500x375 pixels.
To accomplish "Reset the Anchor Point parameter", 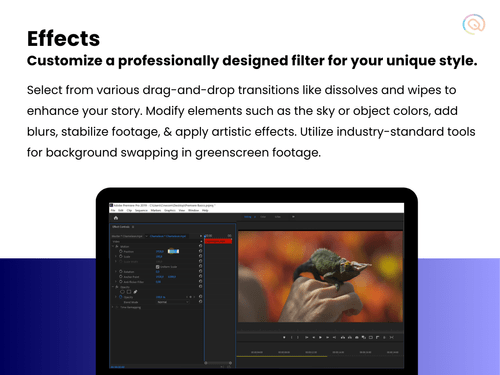I will click(x=200, y=276).
